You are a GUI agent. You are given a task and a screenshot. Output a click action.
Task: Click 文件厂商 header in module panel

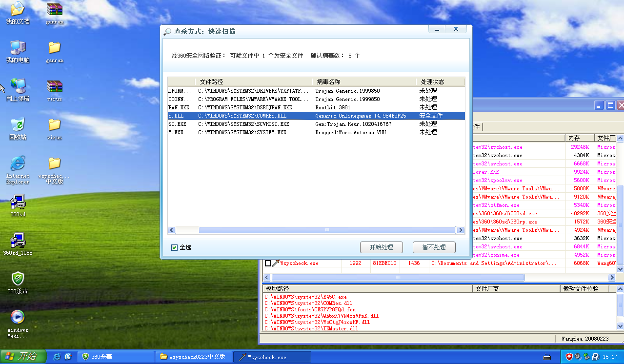[x=516, y=289]
